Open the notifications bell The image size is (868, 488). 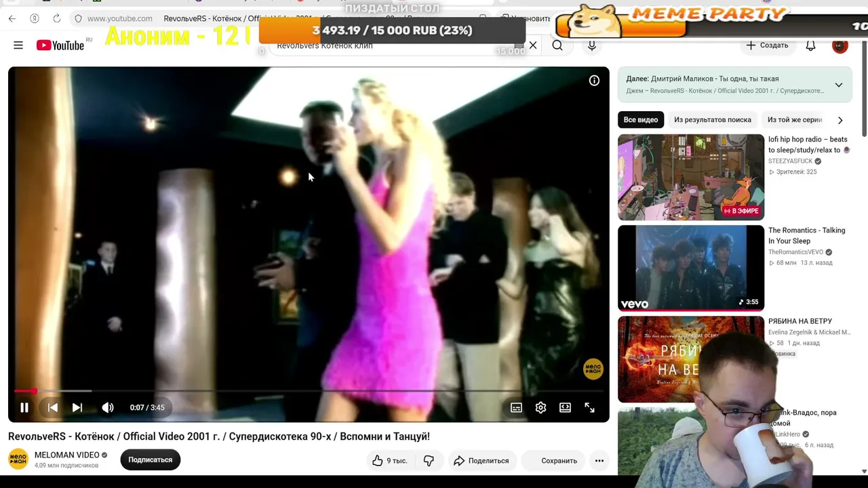click(810, 45)
